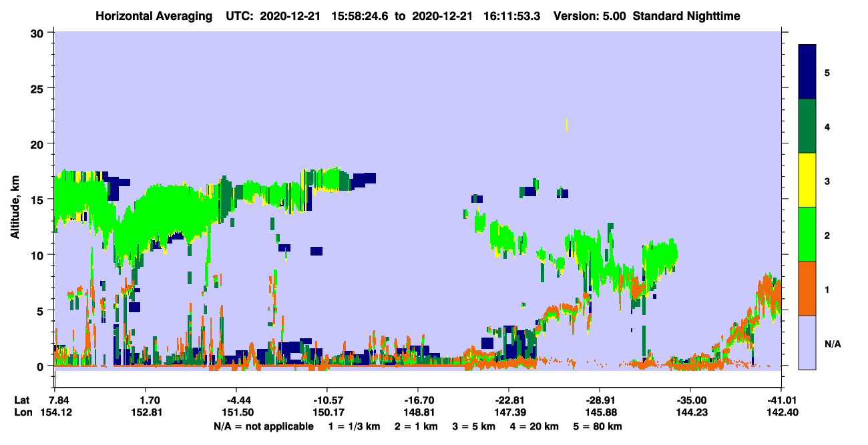The image size is (868, 445).
Task: Click latitude value -4.44
Action: coord(238,400)
